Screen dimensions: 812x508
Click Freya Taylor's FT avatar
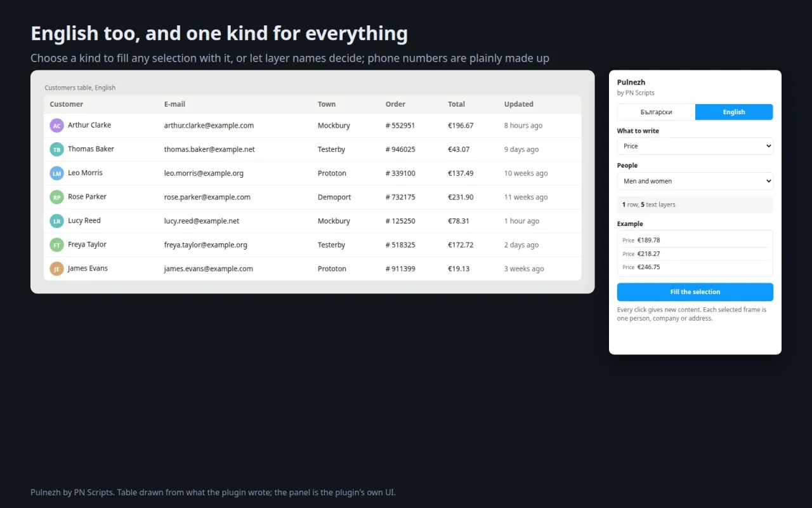coord(57,244)
